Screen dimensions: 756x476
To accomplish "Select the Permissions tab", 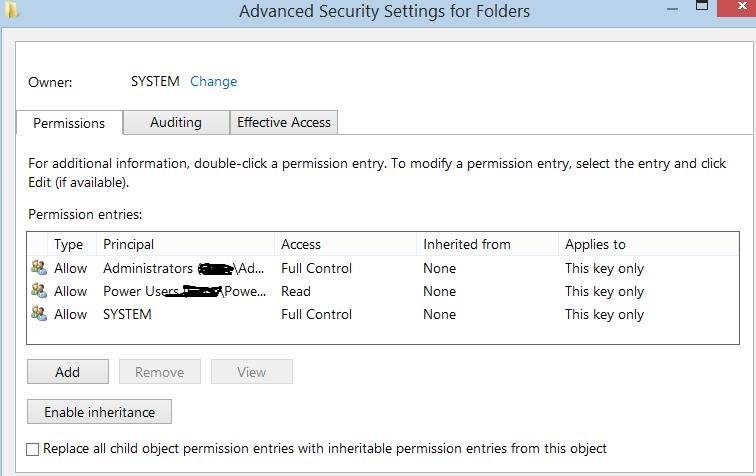I will (x=69, y=123).
